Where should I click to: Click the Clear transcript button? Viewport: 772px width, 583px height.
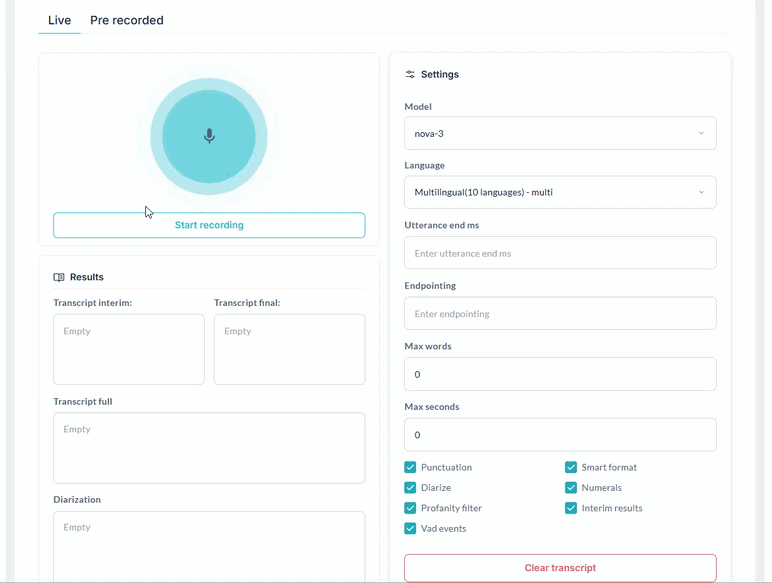[560, 568]
